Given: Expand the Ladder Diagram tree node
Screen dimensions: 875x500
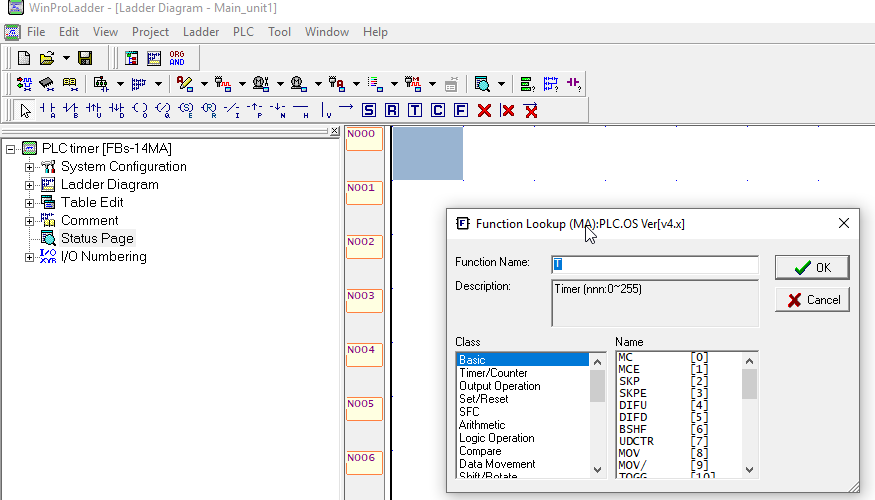Looking at the screenshot, I should 29,185.
